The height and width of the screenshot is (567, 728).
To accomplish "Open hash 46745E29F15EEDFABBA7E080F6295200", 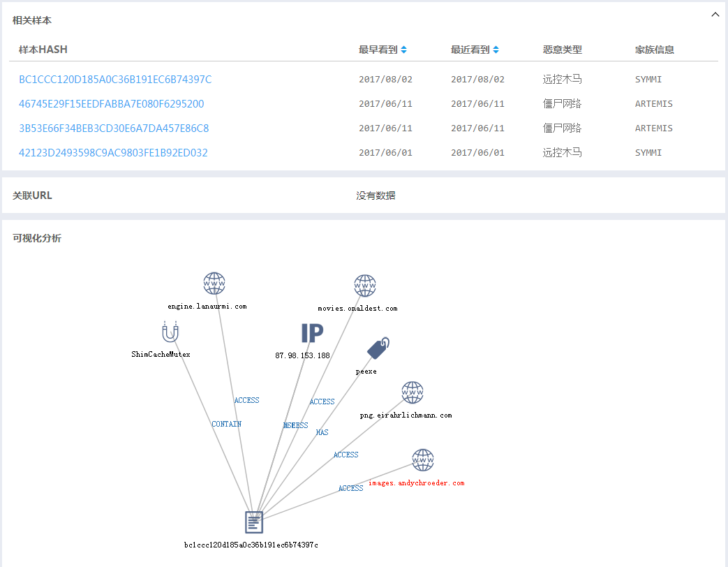I will [112, 104].
